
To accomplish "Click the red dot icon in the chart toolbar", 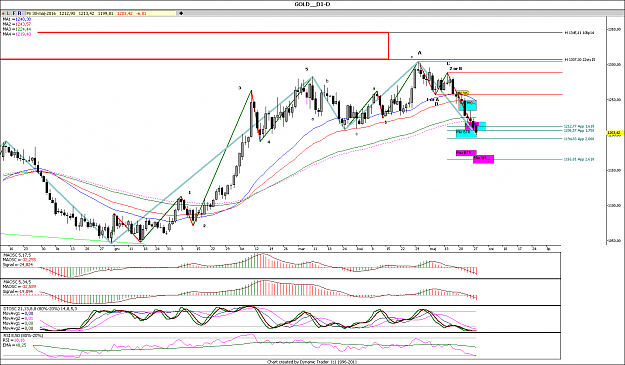I will point(3,13).
